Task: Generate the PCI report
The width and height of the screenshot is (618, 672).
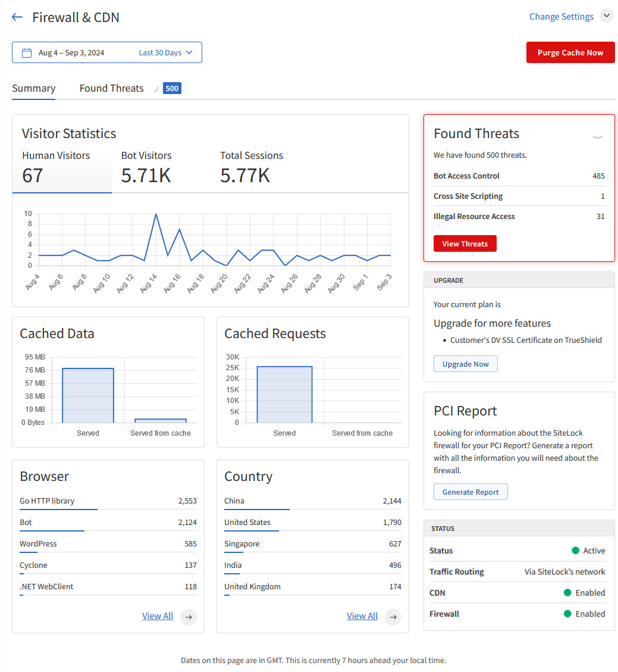Action: [x=470, y=492]
